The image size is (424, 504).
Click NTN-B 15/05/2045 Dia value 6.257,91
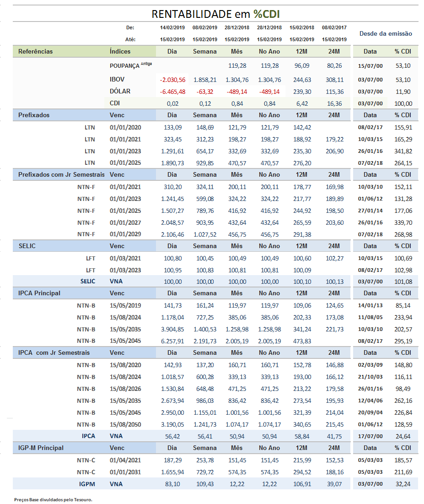pyautogui.click(x=172, y=341)
